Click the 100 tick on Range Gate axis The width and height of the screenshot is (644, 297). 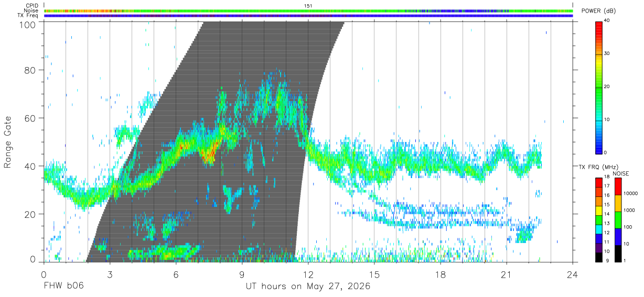pos(28,25)
